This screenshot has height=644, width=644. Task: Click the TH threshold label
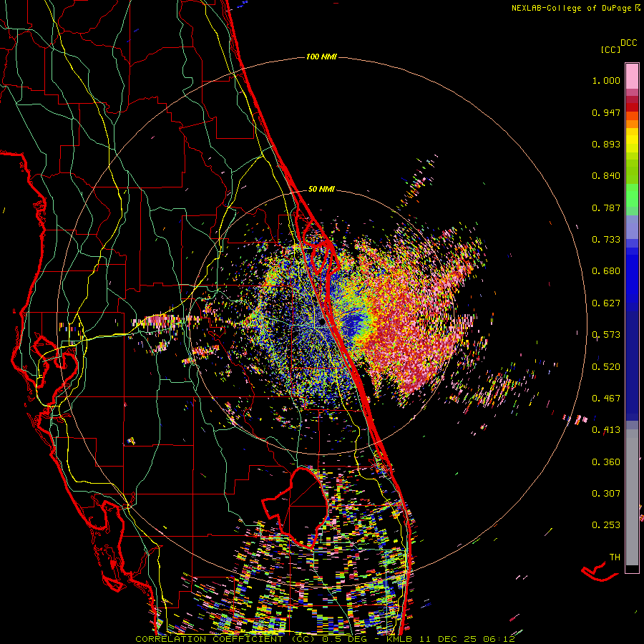[x=615, y=557]
